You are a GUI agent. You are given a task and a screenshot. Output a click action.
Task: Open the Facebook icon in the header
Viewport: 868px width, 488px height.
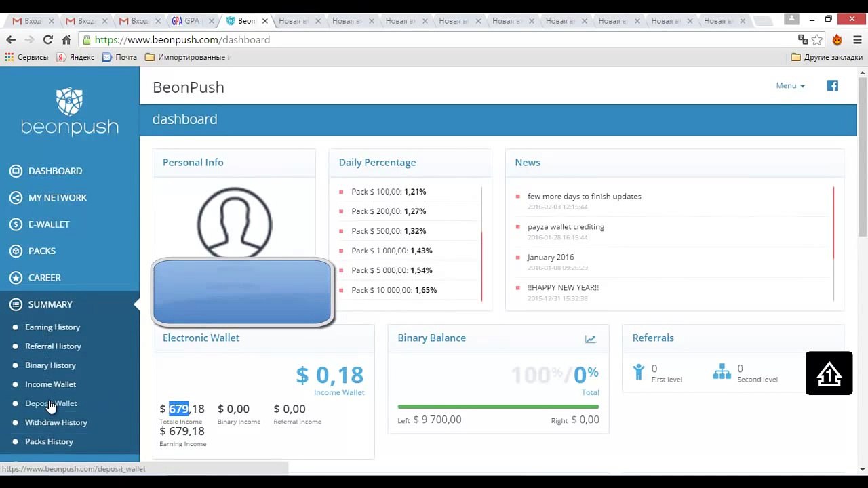[x=833, y=86]
